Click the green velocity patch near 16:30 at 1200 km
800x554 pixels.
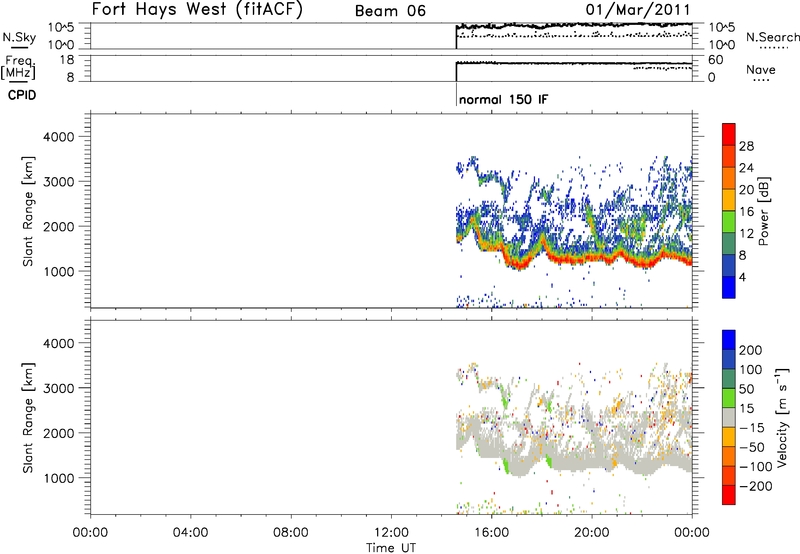click(506, 465)
